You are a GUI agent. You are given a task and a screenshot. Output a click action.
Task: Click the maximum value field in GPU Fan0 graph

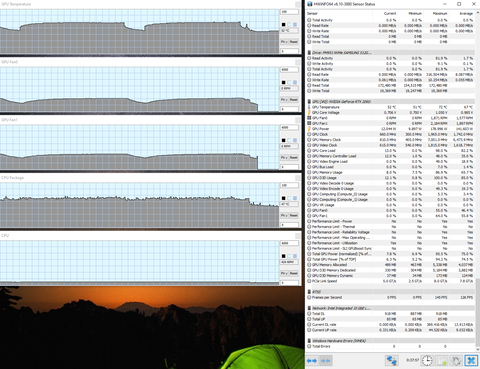[x=289, y=70]
